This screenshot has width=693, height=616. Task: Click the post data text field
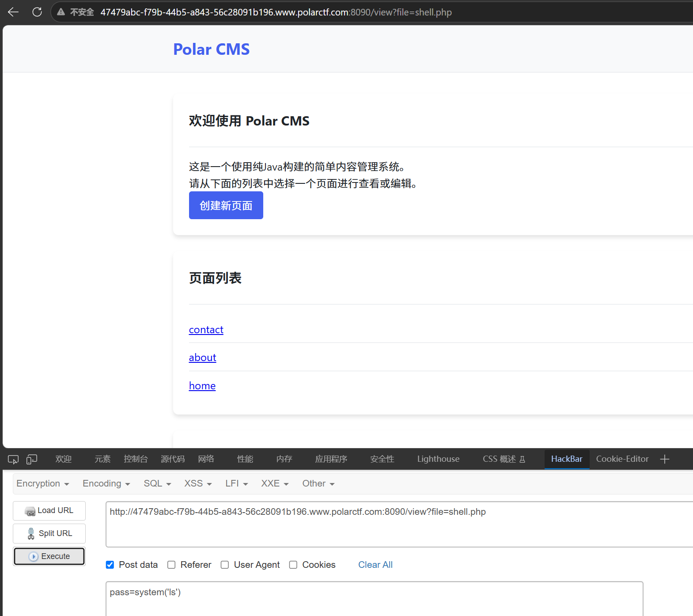click(375, 599)
